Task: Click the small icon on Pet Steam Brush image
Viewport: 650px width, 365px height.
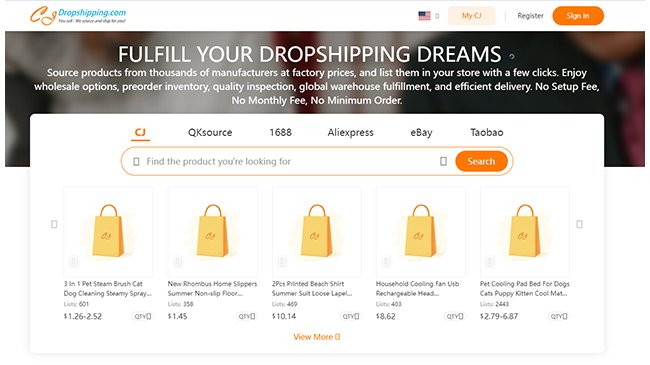Action: [73, 261]
